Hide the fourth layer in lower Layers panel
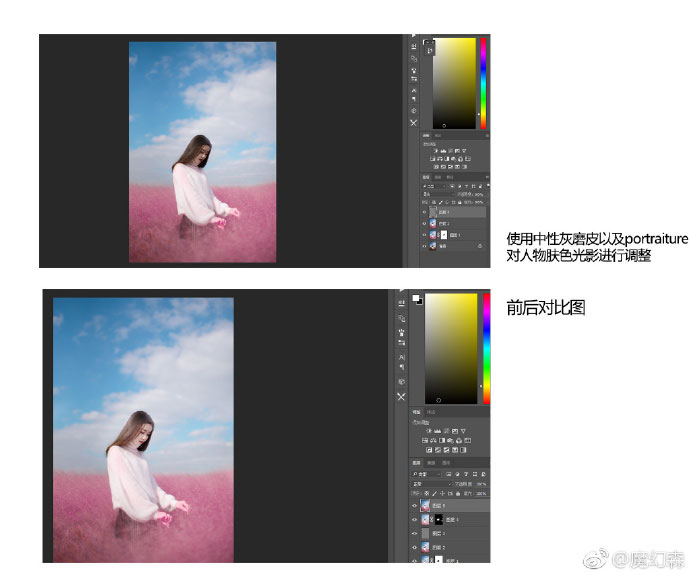This screenshot has width=690, height=576. (x=415, y=547)
